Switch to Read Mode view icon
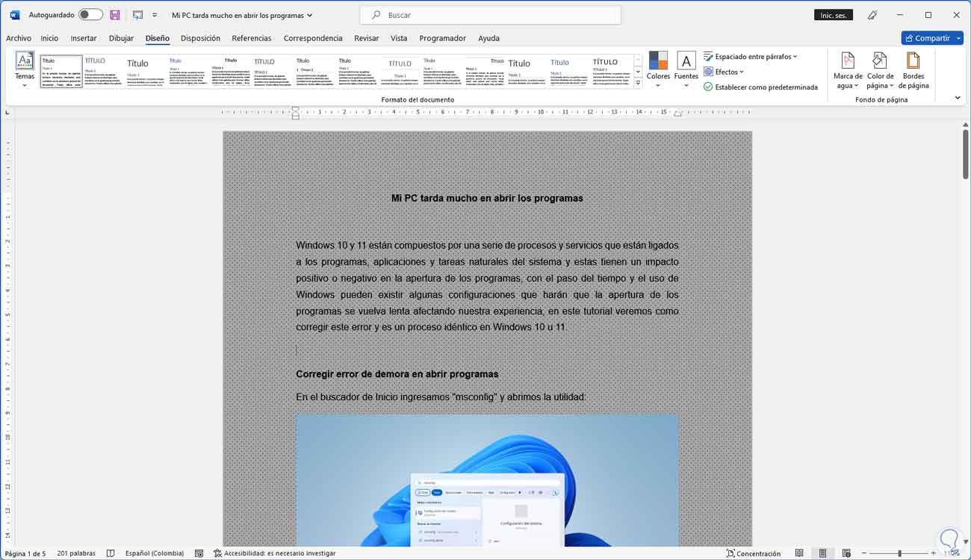The height and width of the screenshot is (560, 971). click(x=799, y=553)
